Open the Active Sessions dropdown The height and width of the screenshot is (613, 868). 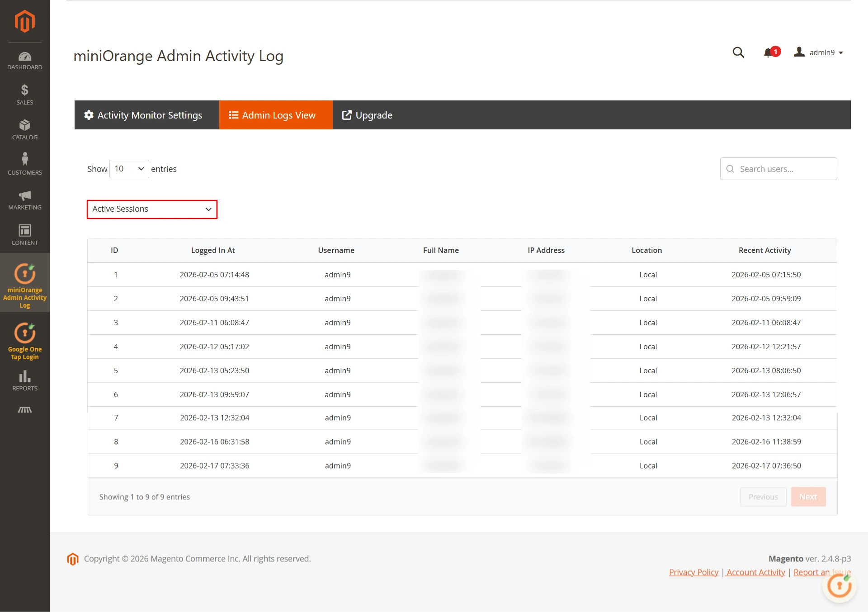151,209
